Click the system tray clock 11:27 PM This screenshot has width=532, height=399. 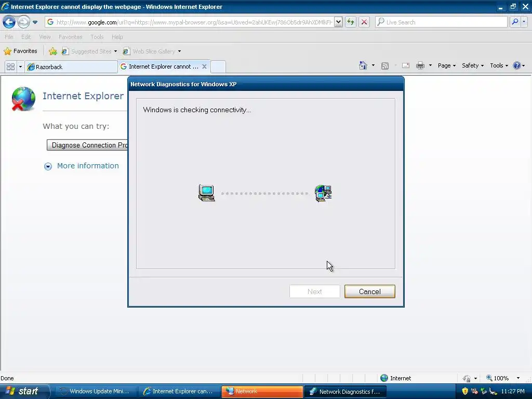[513, 391]
